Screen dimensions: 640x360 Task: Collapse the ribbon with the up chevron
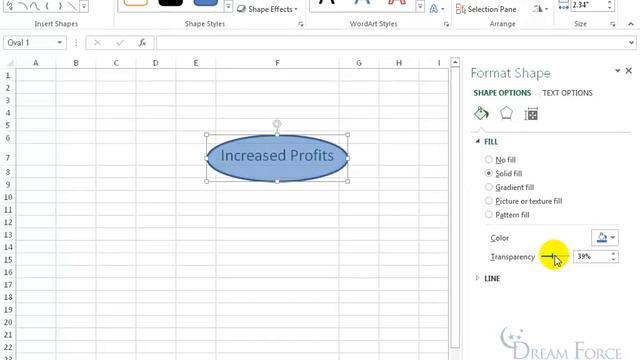[631, 24]
